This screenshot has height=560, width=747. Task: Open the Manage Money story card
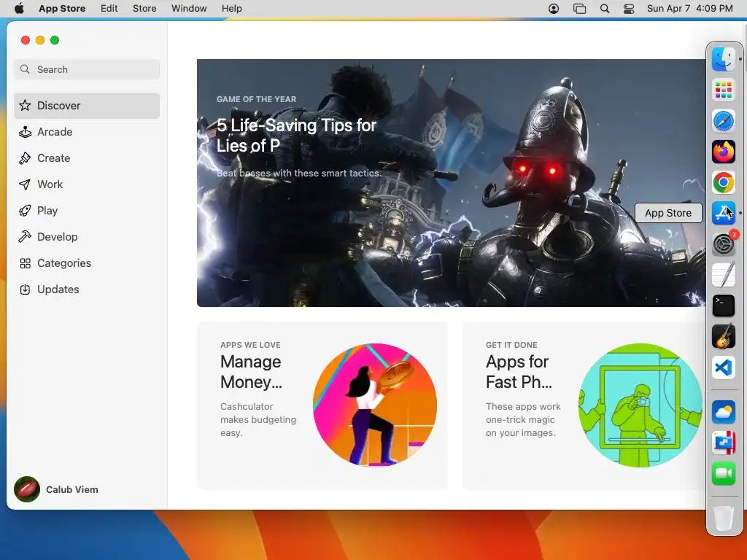pyautogui.click(x=322, y=405)
